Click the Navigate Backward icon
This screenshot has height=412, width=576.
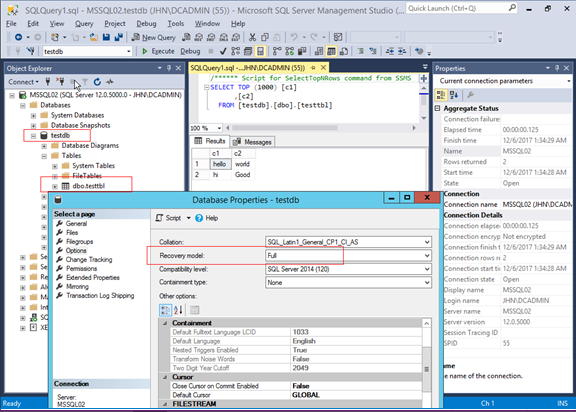pyautogui.click(x=18, y=37)
